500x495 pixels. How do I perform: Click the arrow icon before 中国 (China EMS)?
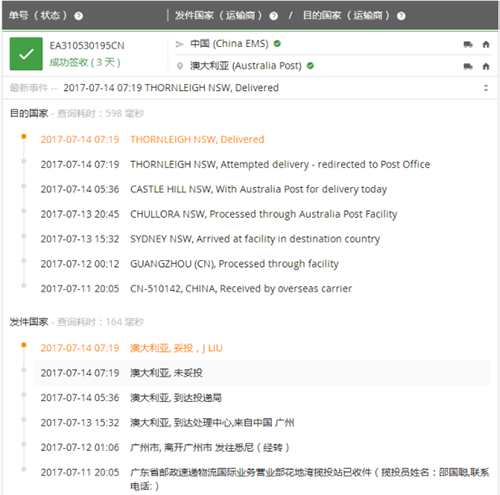(x=180, y=44)
